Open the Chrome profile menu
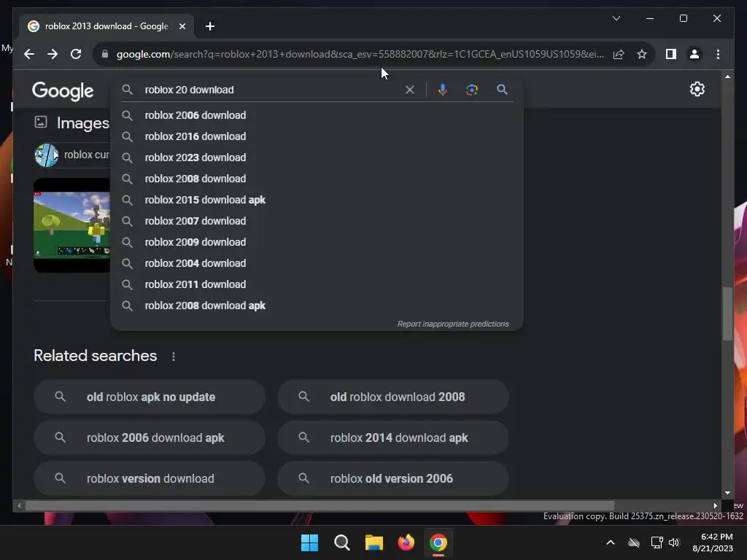Viewport: 747px width, 560px height. (694, 54)
